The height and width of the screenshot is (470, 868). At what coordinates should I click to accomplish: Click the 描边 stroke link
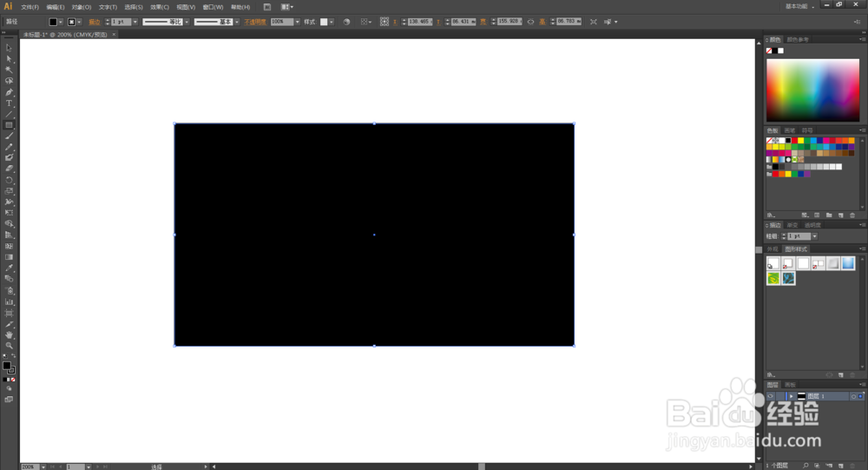click(95, 22)
